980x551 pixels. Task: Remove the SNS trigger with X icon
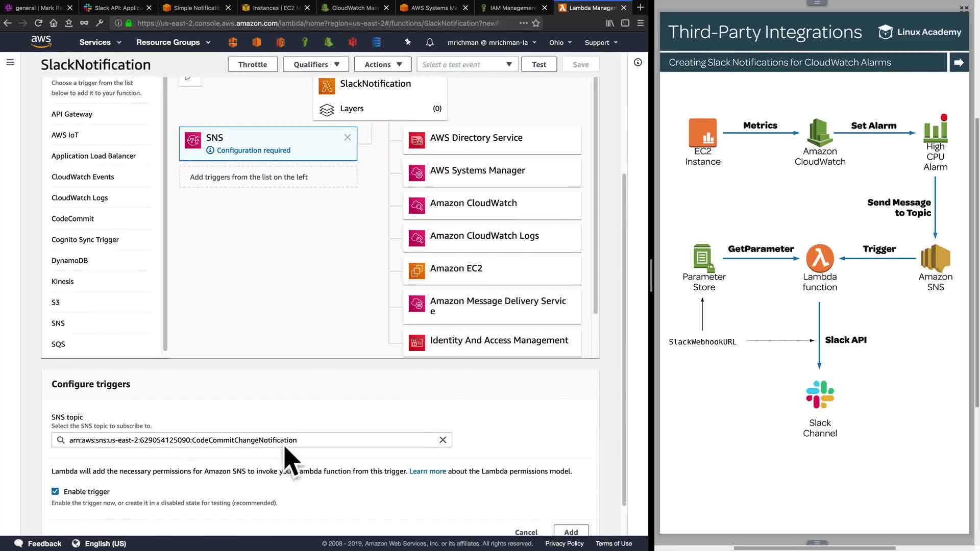[x=348, y=137]
